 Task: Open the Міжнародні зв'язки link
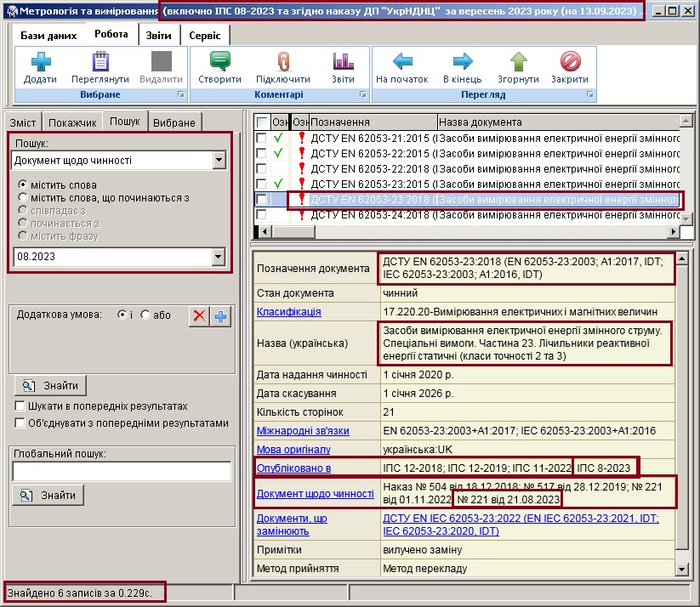click(x=303, y=431)
